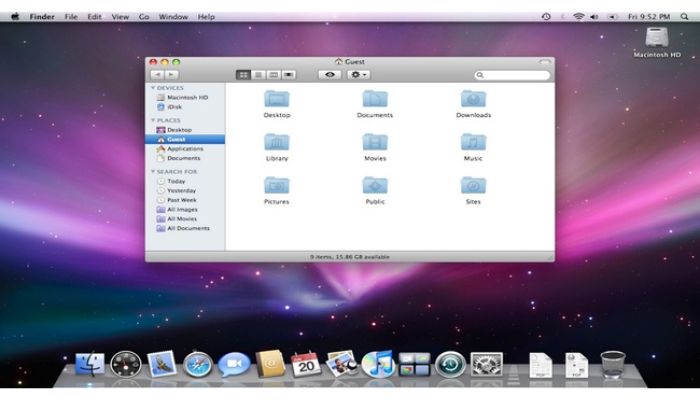Open Spaces from the Dock

click(x=414, y=364)
